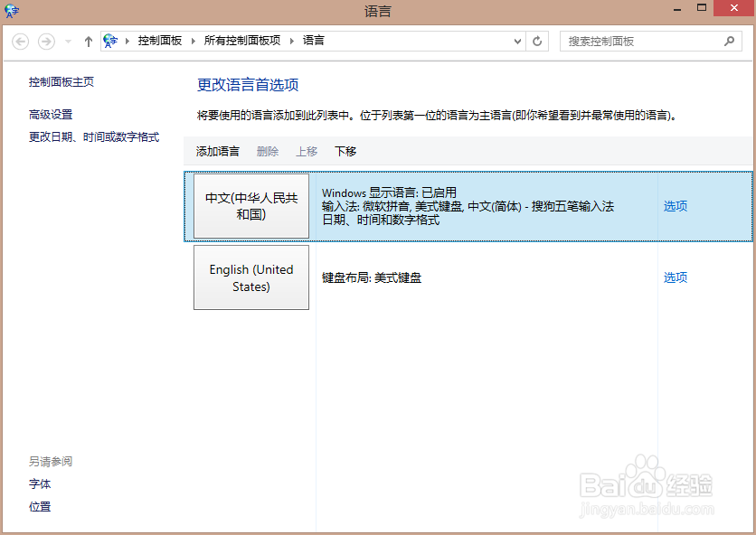Select the English (United States) language entry
The height and width of the screenshot is (535, 756).
coord(250,277)
